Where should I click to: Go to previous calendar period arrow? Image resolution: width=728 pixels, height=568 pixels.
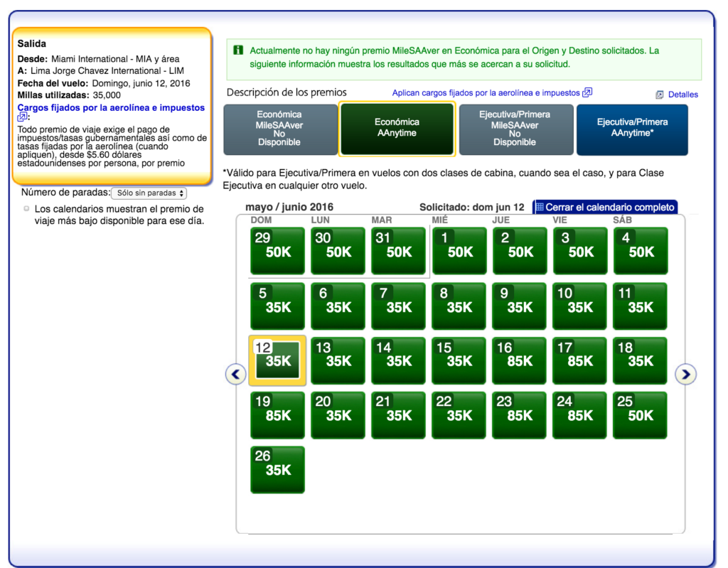(236, 374)
